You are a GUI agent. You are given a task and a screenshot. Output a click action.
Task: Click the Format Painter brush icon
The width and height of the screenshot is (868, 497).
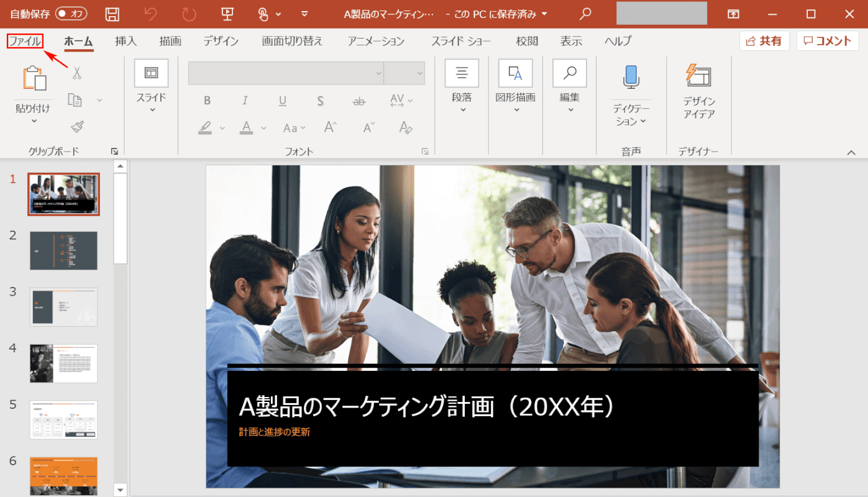click(77, 127)
